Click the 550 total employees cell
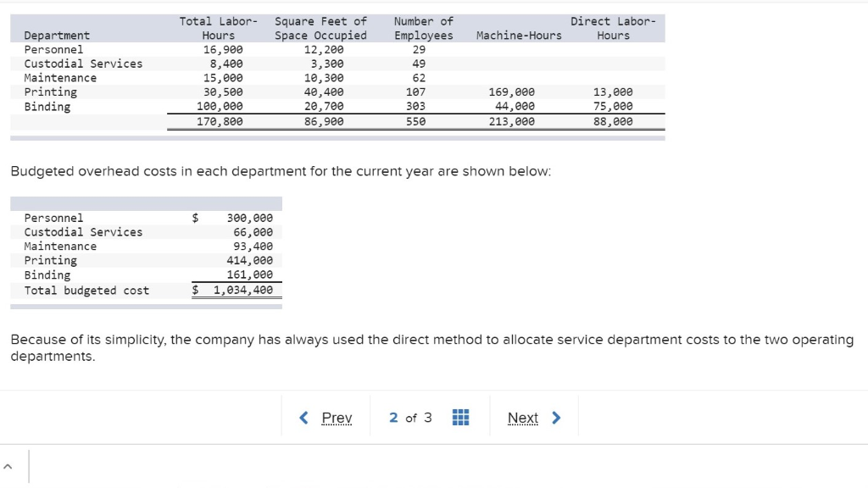This screenshot has width=868, height=488. click(415, 122)
